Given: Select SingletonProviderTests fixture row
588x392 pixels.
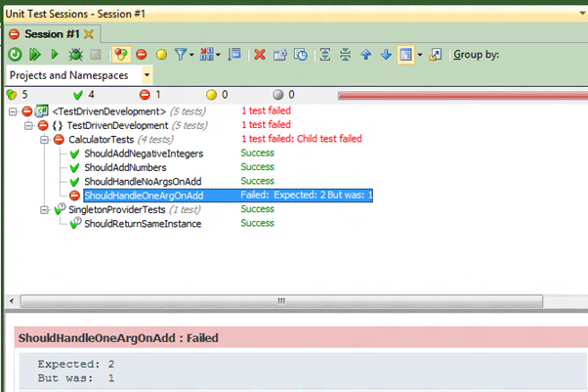Looking at the screenshot, I should [117, 209].
